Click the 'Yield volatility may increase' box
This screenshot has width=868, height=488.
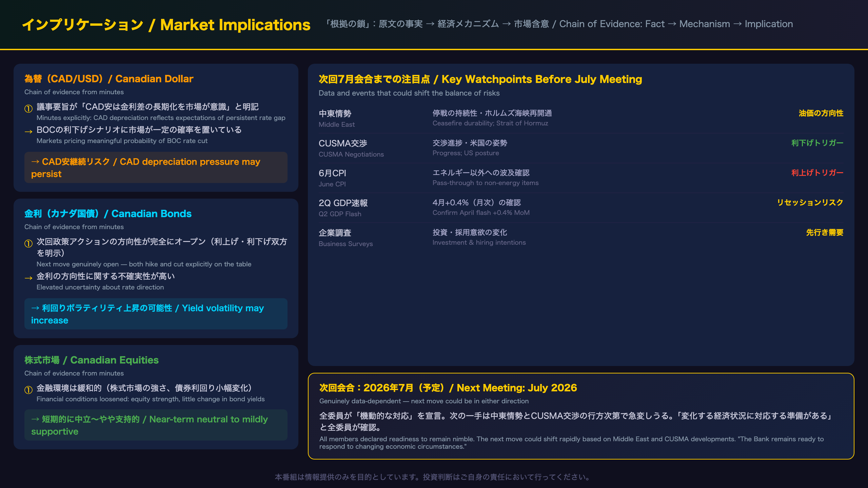click(156, 314)
